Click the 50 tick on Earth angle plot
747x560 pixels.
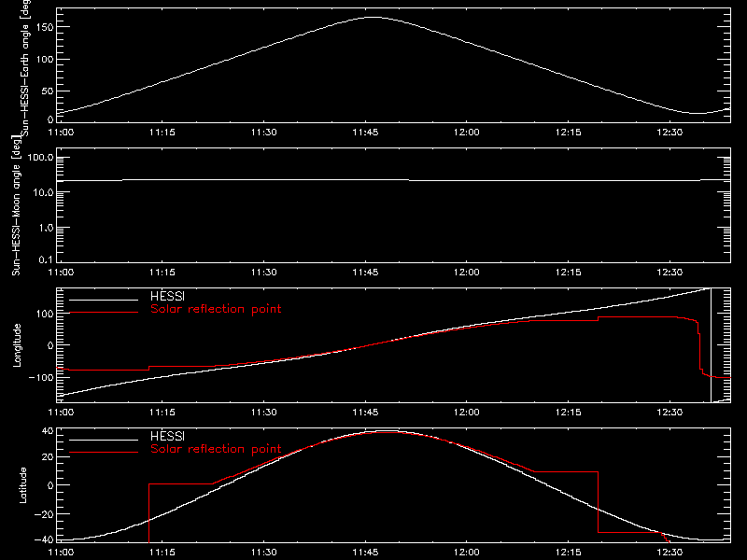(48, 91)
